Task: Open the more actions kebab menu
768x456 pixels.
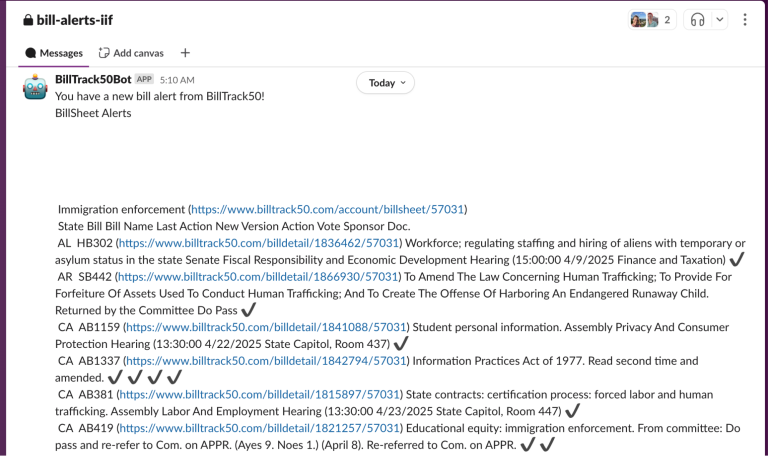Action: [x=745, y=20]
